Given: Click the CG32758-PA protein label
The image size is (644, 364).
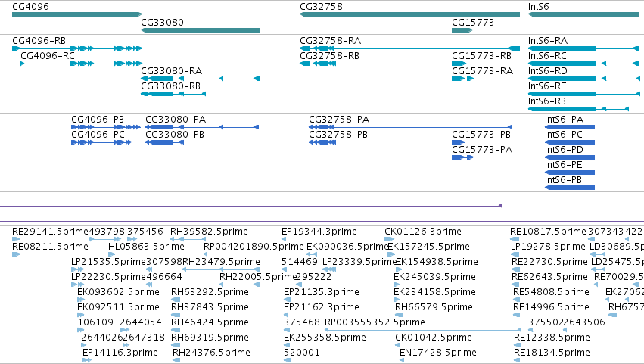Looking at the screenshot, I should click(339, 120).
